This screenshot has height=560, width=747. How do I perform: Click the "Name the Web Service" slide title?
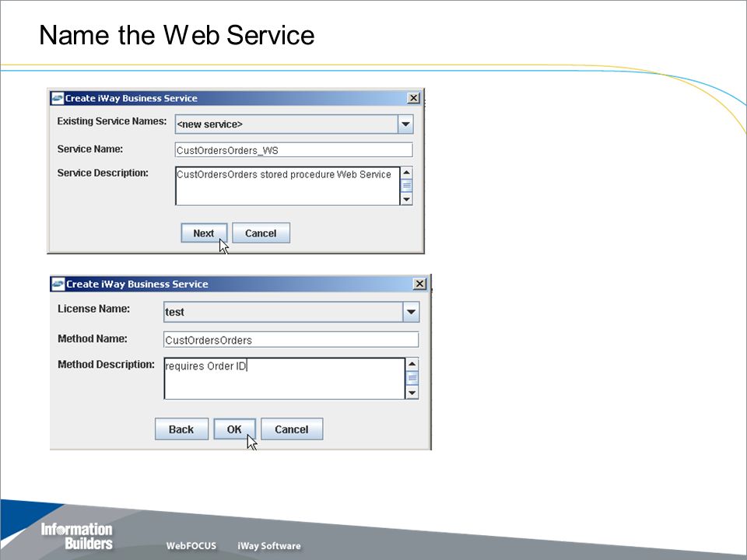tap(177, 35)
